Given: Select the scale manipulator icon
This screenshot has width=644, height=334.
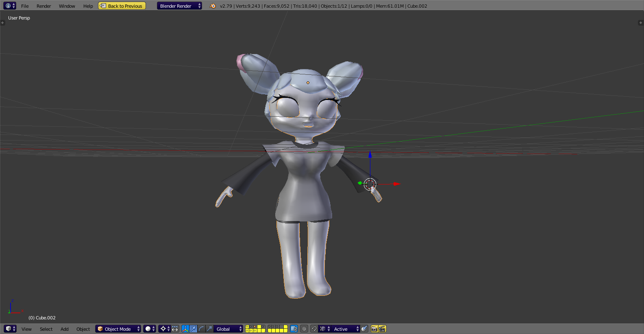Looking at the screenshot, I should (x=209, y=329).
